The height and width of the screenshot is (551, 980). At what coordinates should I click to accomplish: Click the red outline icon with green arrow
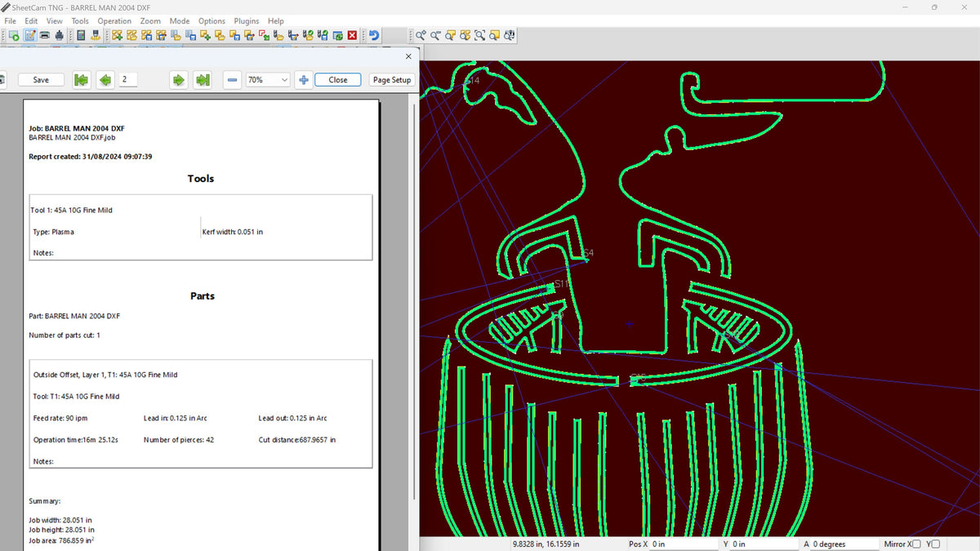coord(265,36)
